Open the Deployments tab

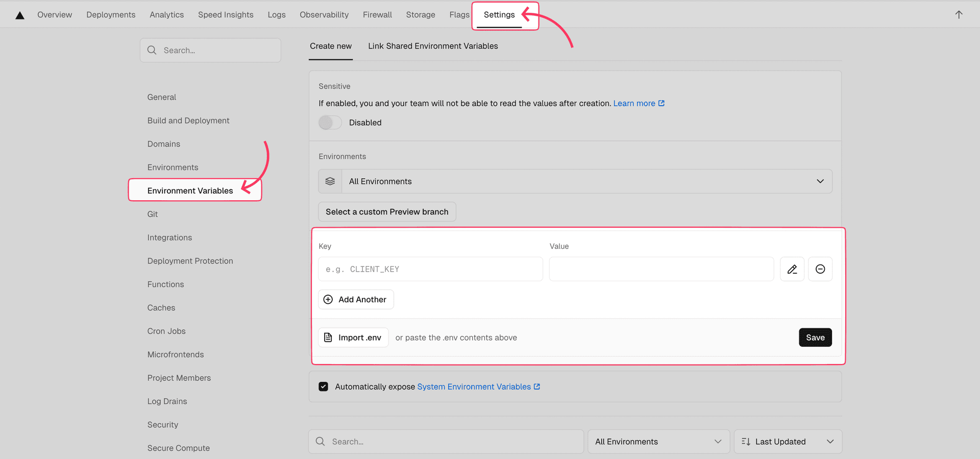click(x=111, y=15)
